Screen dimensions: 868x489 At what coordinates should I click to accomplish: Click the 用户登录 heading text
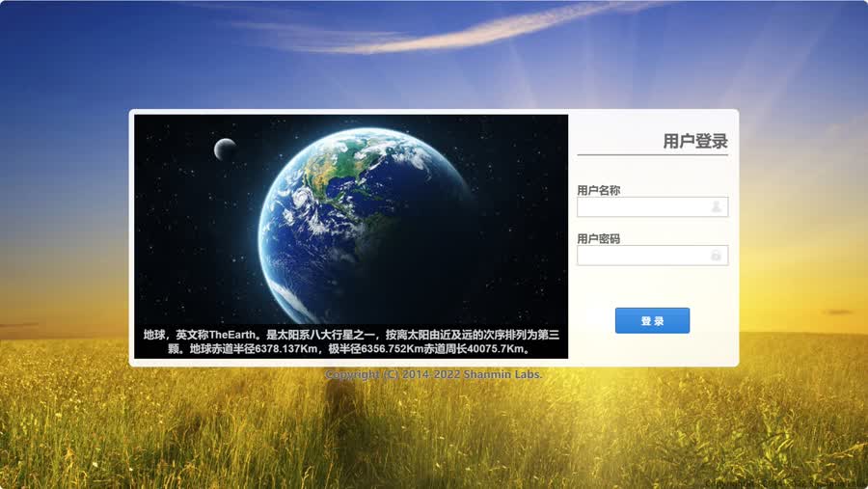tap(694, 141)
